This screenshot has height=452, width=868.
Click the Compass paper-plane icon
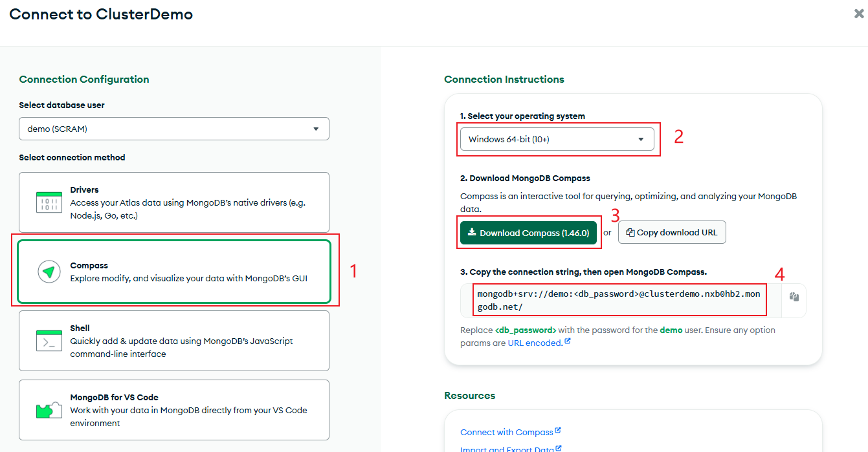[49, 272]
